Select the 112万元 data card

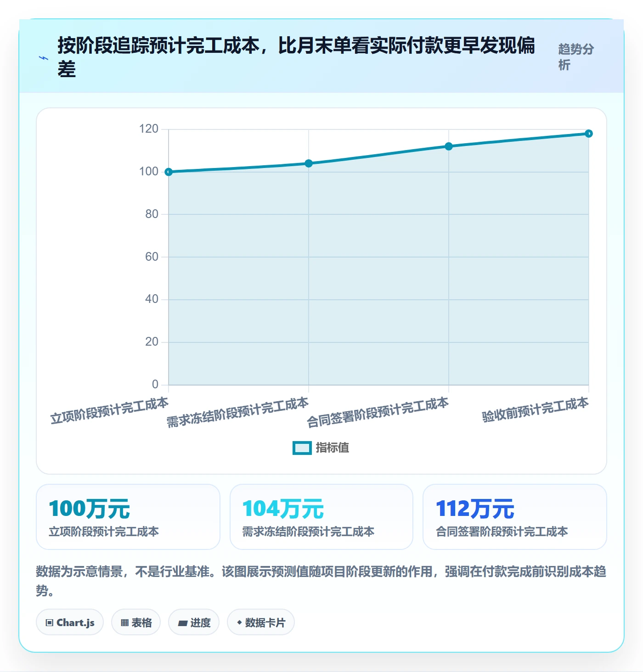point(515,517)
